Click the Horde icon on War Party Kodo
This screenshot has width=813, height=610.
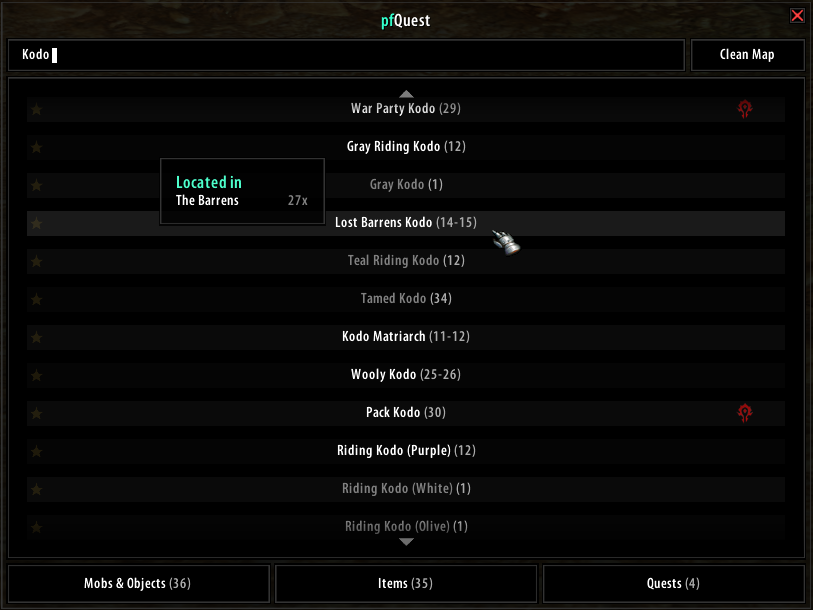pyautogui.click(x=745, y=109)
